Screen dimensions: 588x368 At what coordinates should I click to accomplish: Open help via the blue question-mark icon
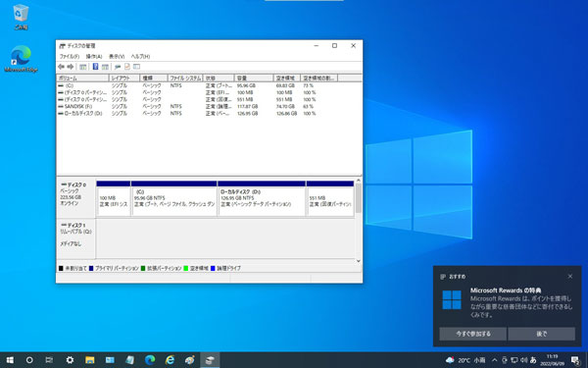pos(95,67)
